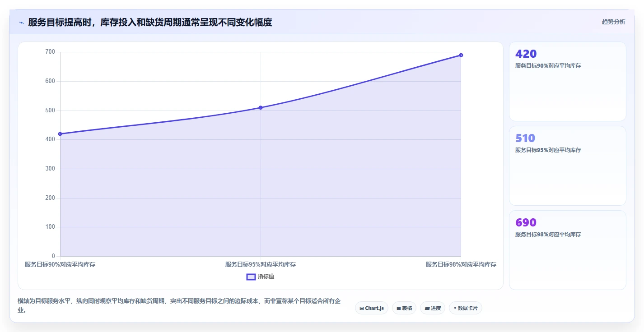Open the 420 服务目标90% card
The height and width of the screenshot is (332, 644).
point(567,82)
